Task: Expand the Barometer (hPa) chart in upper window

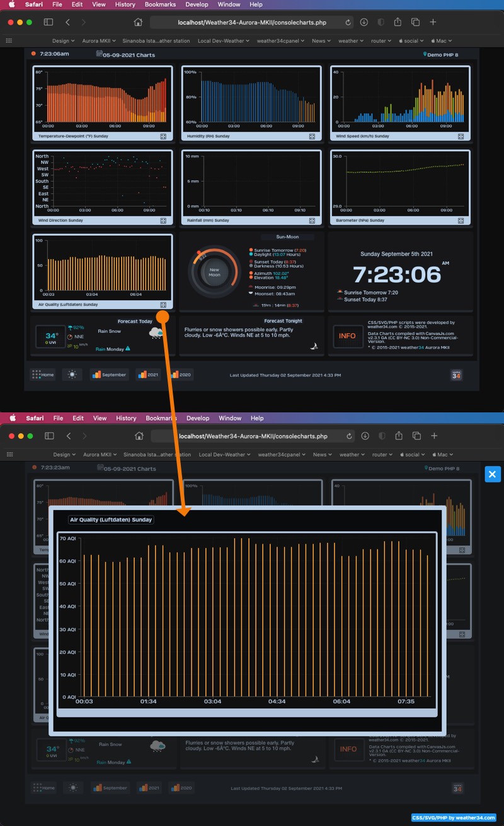Action: pyautogui.click(x=461, y=221)
